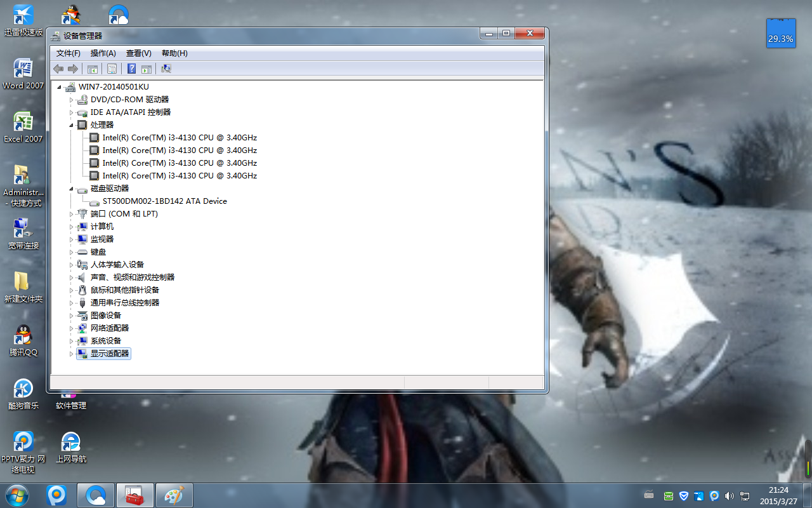
Task: Collapse the 磁盘驱动器 node
Action: click(x=71, y=189)
